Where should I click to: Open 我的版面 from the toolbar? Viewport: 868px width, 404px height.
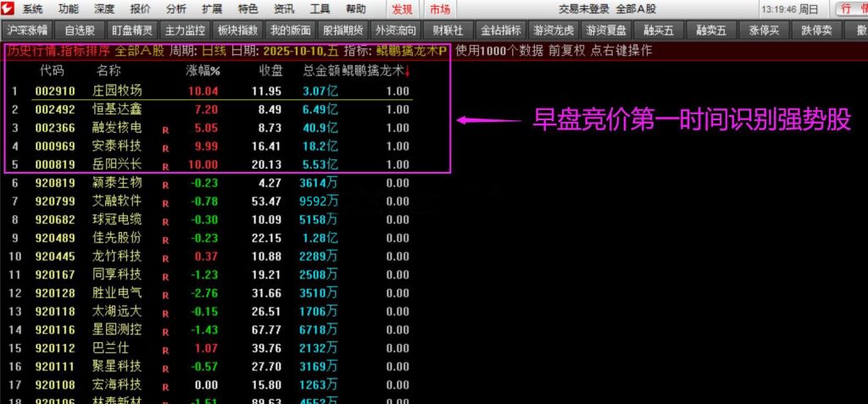pos(291,31)
